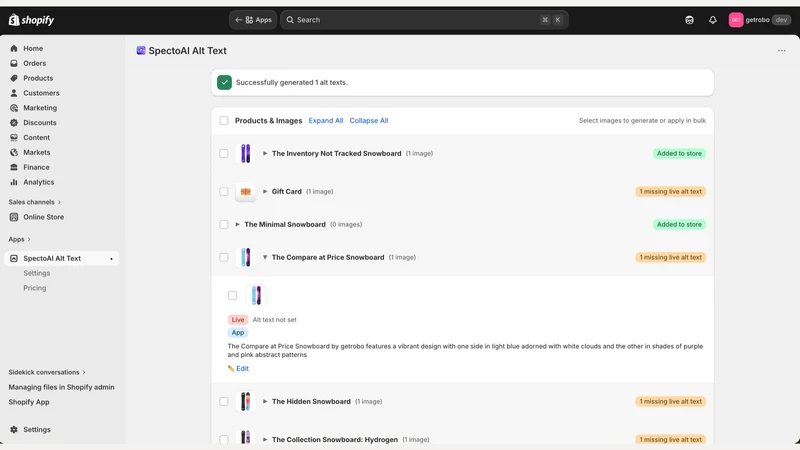Screen dimensions: 800x450
Task: Collapse The Compare at Price Snowboard arrow
Action: 265,257
